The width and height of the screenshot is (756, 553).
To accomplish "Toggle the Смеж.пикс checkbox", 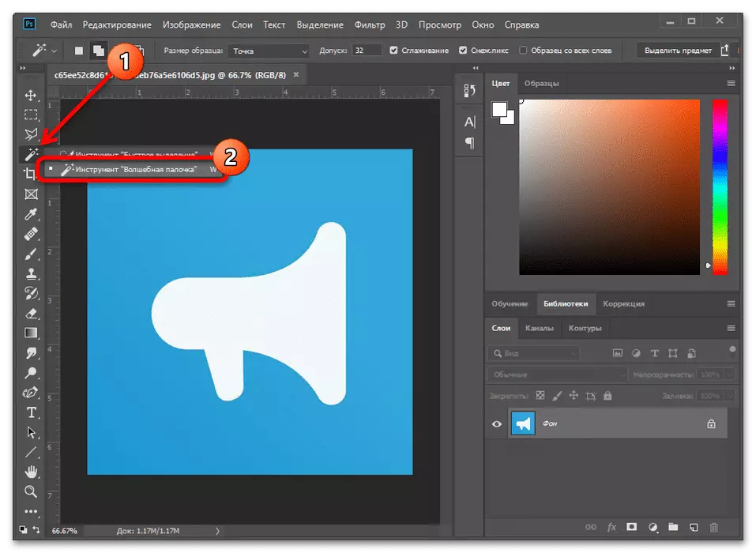I will click(463, 51).
